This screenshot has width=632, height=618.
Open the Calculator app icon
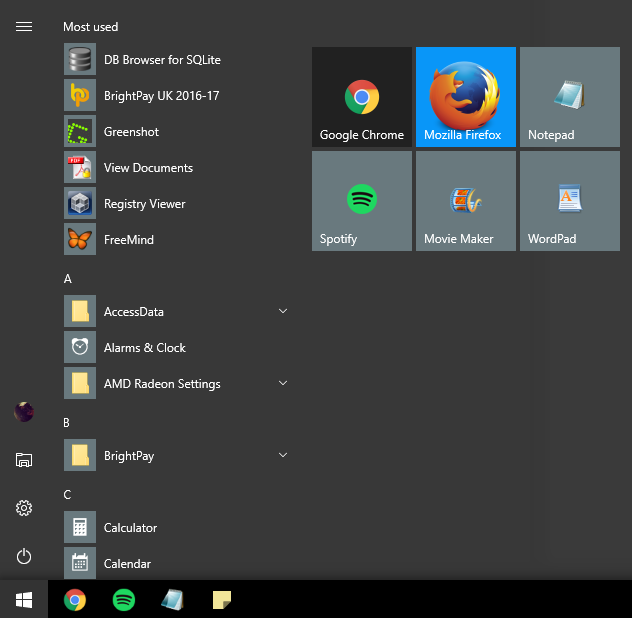(x=80, y=527)
